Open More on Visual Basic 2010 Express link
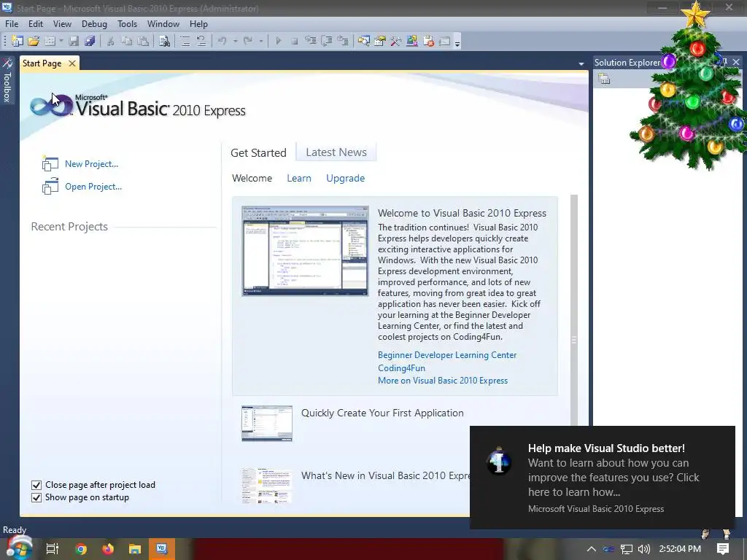Screen dimensions: 747x560 443,381
